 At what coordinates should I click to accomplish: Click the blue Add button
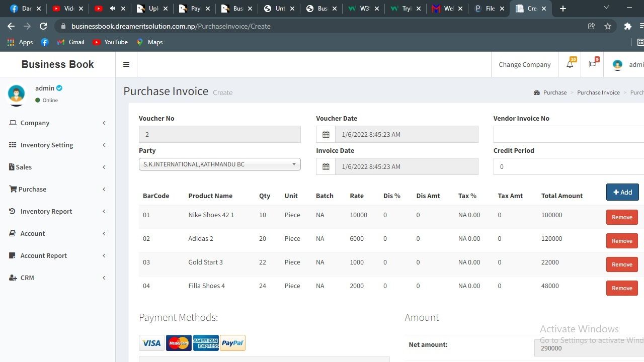[x=622, y=192]
